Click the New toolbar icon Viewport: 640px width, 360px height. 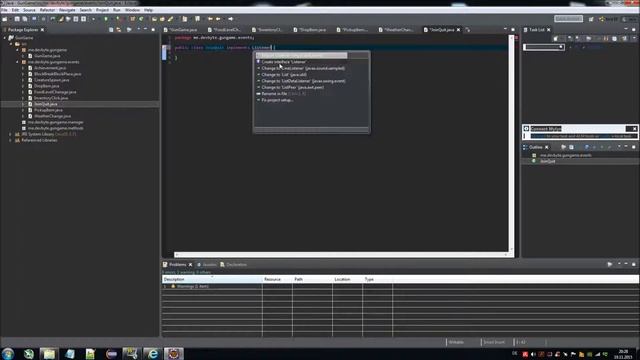(x=5, y=19)
